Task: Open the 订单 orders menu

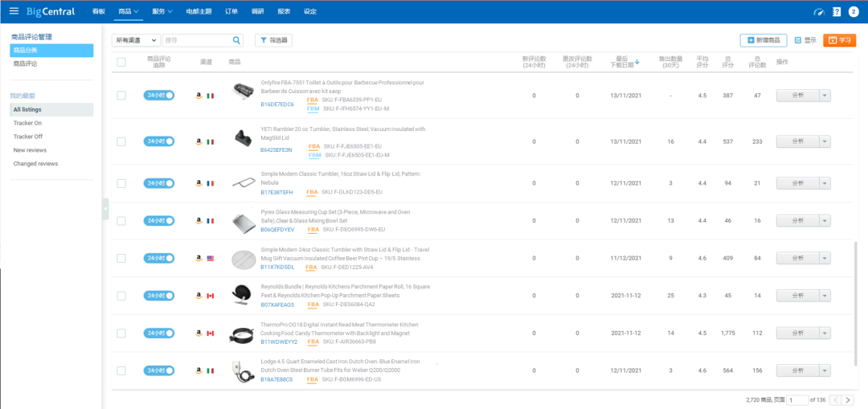Action: 232,11
